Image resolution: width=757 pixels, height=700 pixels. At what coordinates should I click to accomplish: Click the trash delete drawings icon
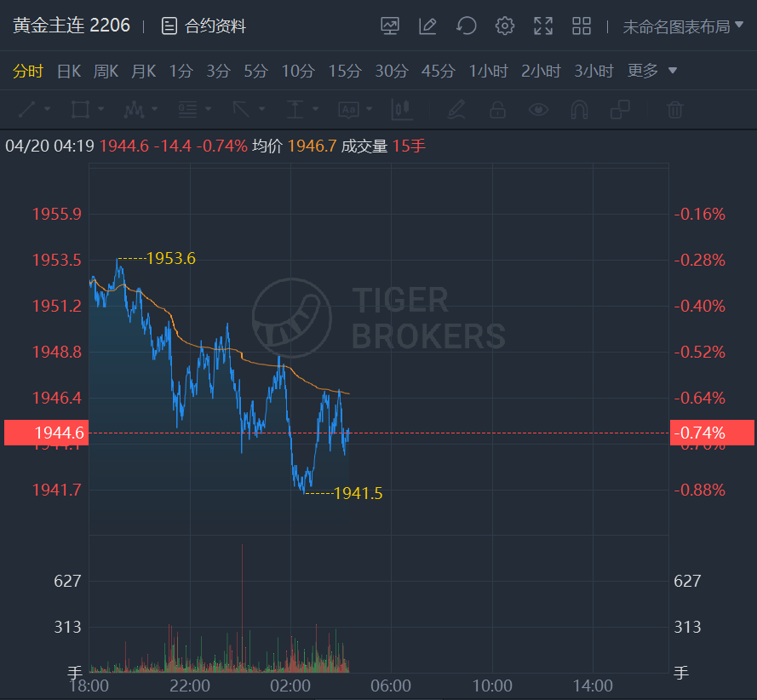pos(674,109)
